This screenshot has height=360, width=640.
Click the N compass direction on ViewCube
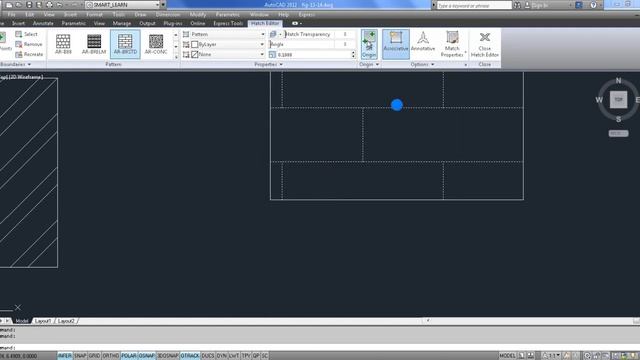618,81
